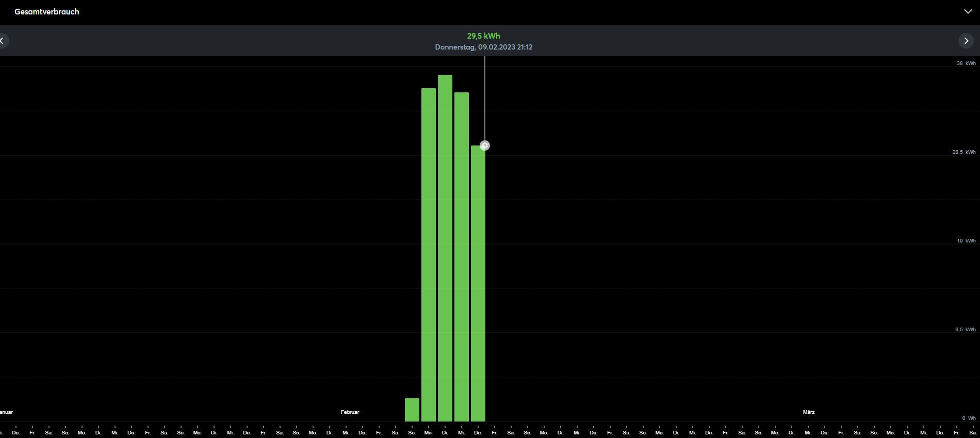Click the 28,5 kWh axis label
The image size is (980, 438).
tap(963, 152)
